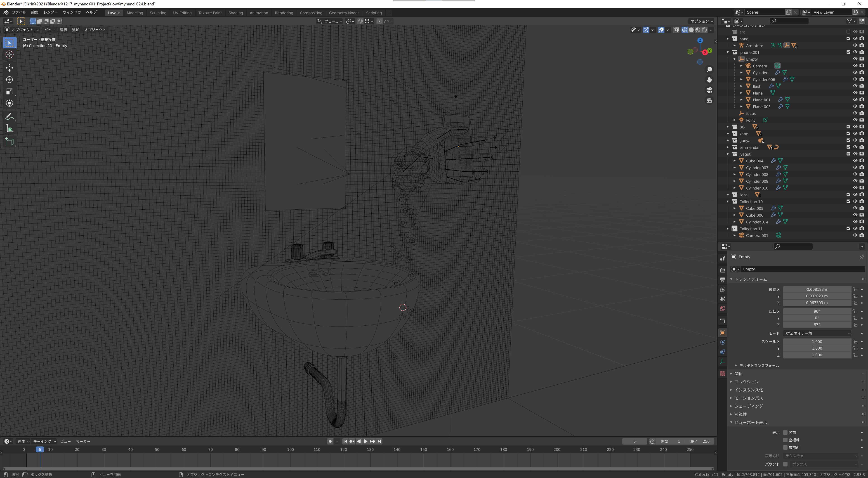868x478 pixels.
Task: Enable the Name display checkbox
Action: tap(785, 433)
